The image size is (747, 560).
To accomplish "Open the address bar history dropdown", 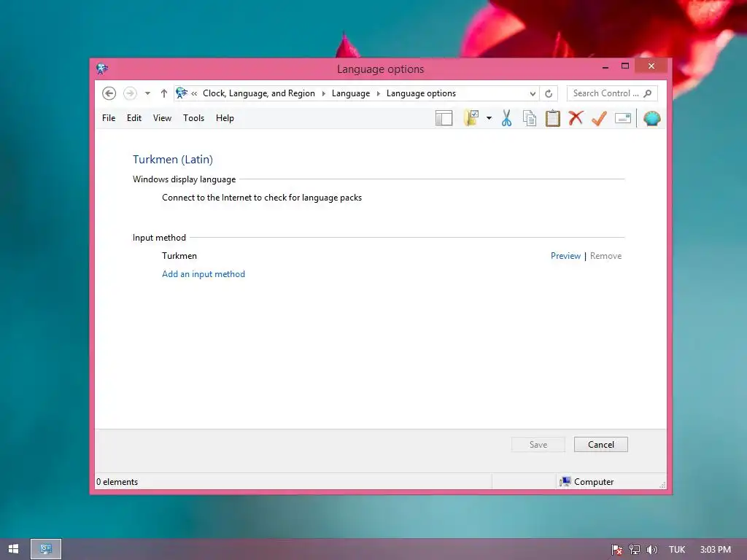I will tap(533, 93).
